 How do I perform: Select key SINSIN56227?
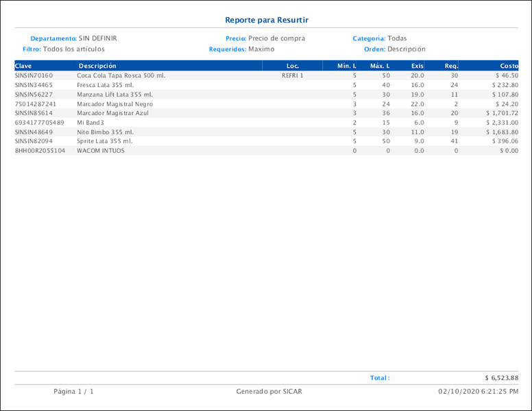[x=34, y=95]
